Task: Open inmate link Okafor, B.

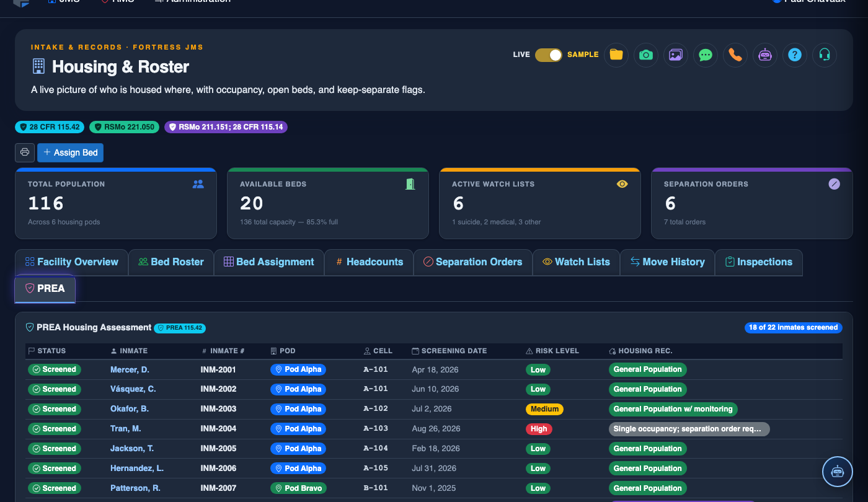Action: 130,409
